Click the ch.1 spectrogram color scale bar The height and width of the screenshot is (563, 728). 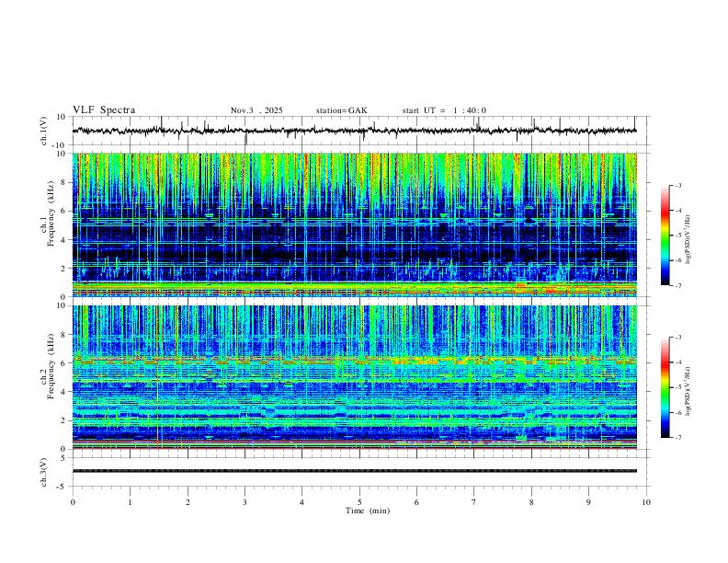[665, 236]
